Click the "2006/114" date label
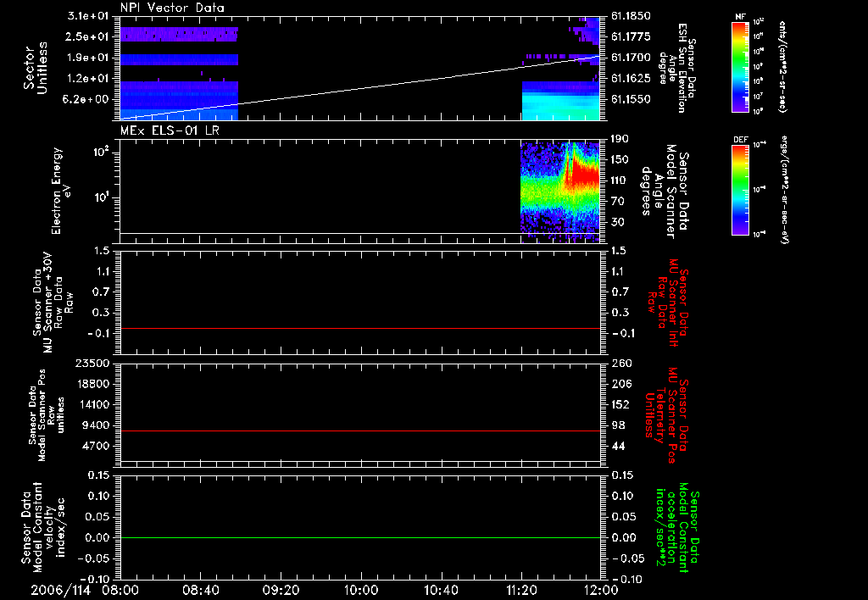 click(x=61, y=590)
